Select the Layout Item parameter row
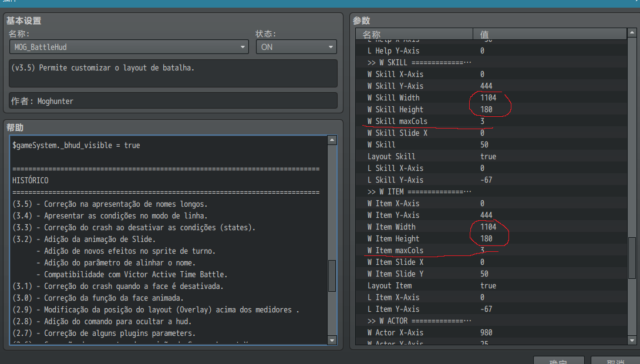640x364 pixels. pos(491,286)
